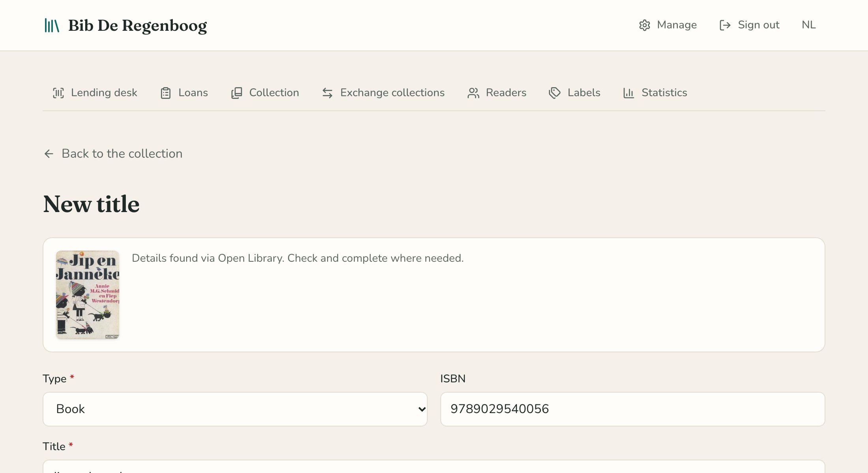This screenshot has width=868, height=473.
Task: Switch language to NL
Action: tap(808, 25)
